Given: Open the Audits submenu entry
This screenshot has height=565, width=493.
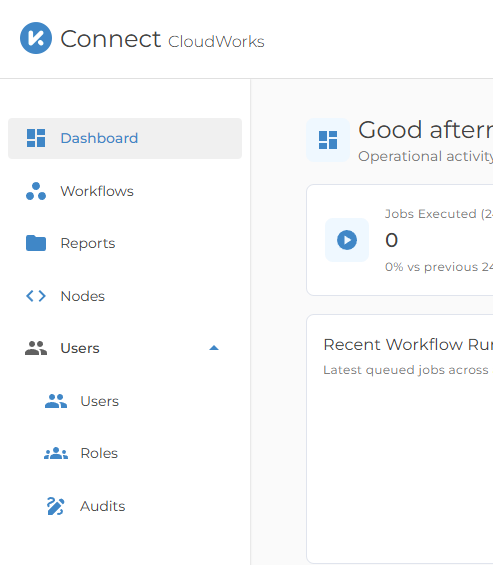Looking at the screenshot, I should point(125,506).
